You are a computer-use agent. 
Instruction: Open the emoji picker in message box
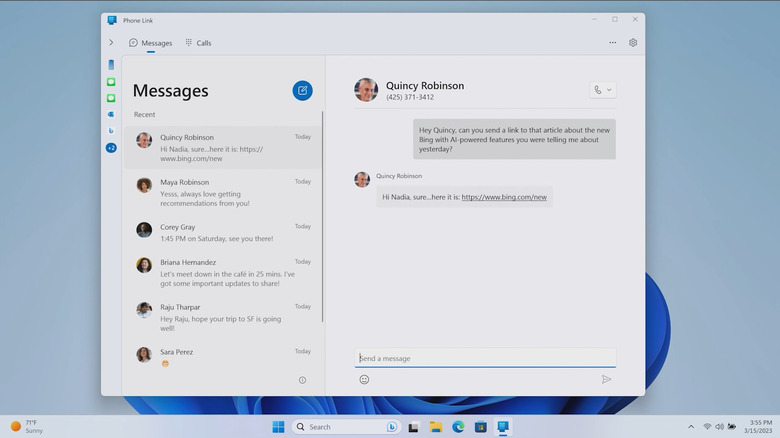pyautogui.click(x=364, y=379)
